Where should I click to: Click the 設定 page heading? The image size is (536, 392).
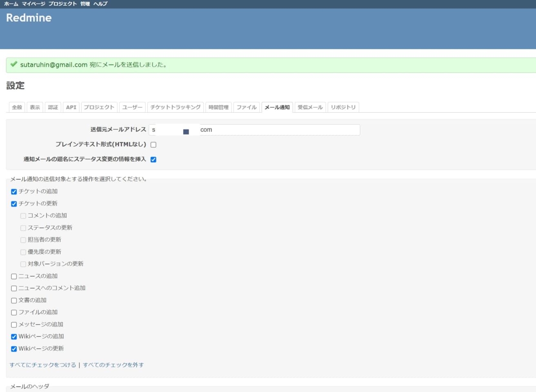[x=16, y=86]
